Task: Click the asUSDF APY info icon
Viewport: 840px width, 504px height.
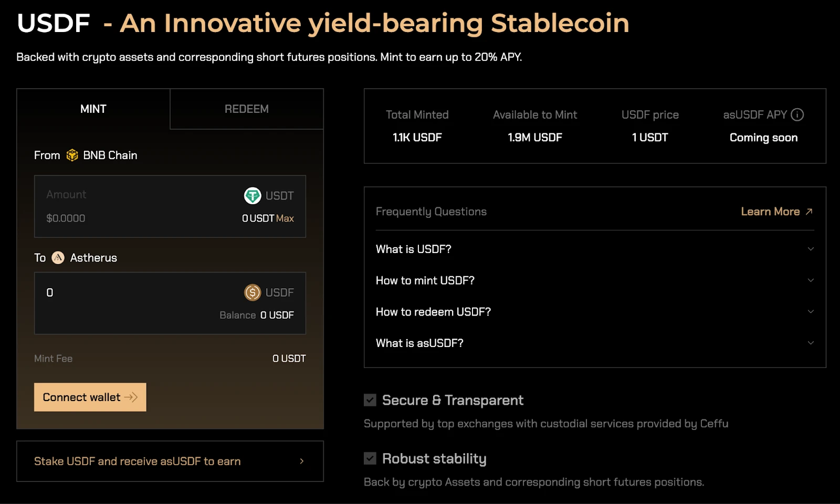Action: [x=797, y=115]
